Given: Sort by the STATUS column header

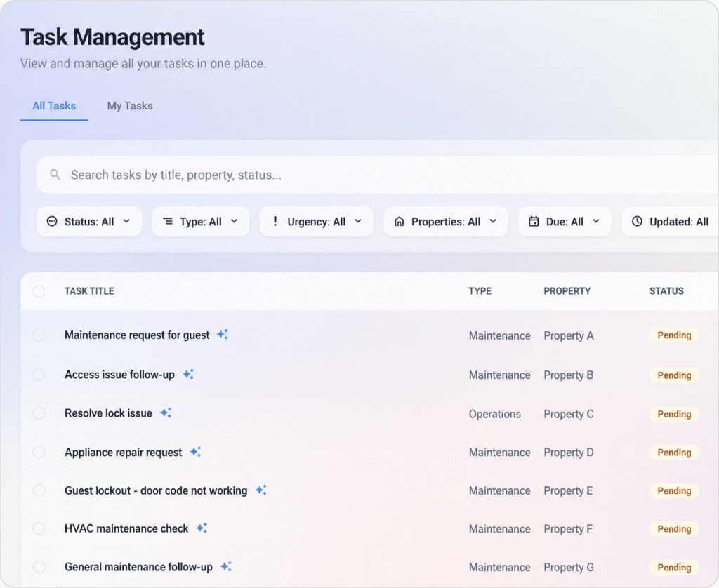Looking at the screenshot, I should tap(666, 291).
